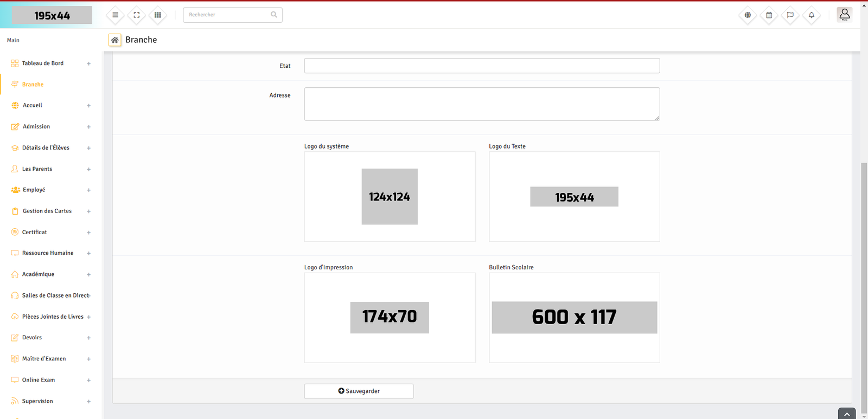Click the Sauvegarder button
The width and height of the screenshot is (868, 419).
tap(359, 391)
